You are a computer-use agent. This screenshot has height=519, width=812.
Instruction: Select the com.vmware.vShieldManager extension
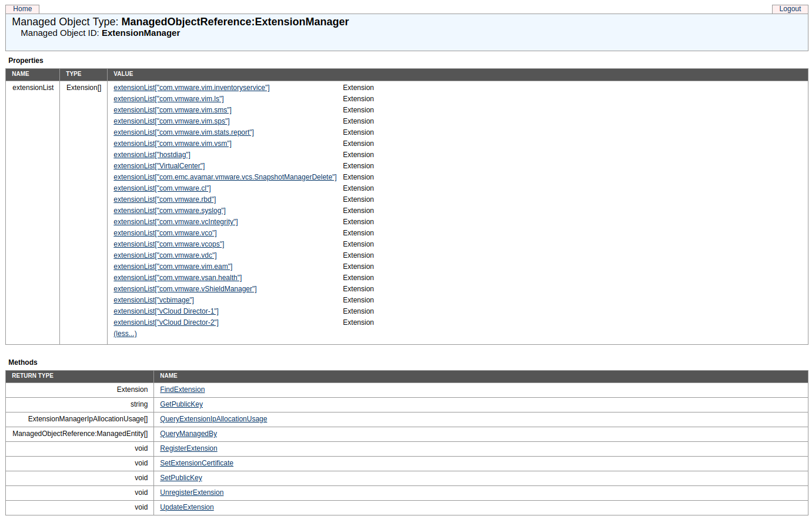(185, 289)
